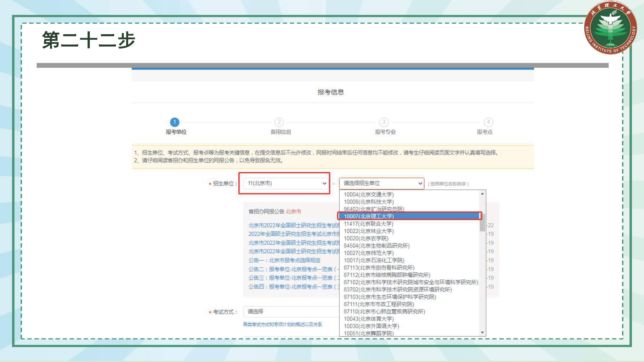Click step 1 circle 报考单位
Screen dimensions: 644x362
[174, 122]
